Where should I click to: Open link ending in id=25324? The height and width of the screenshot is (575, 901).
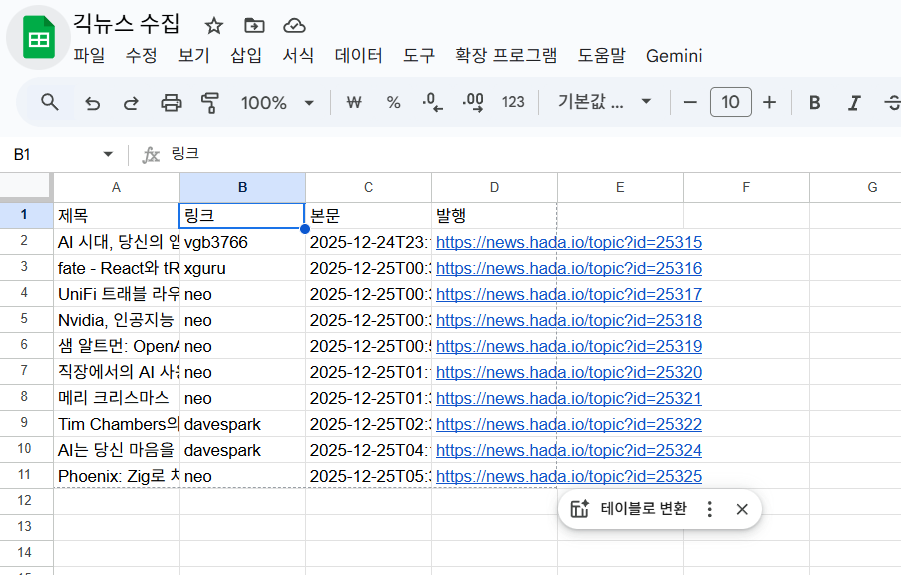[569, 450]
